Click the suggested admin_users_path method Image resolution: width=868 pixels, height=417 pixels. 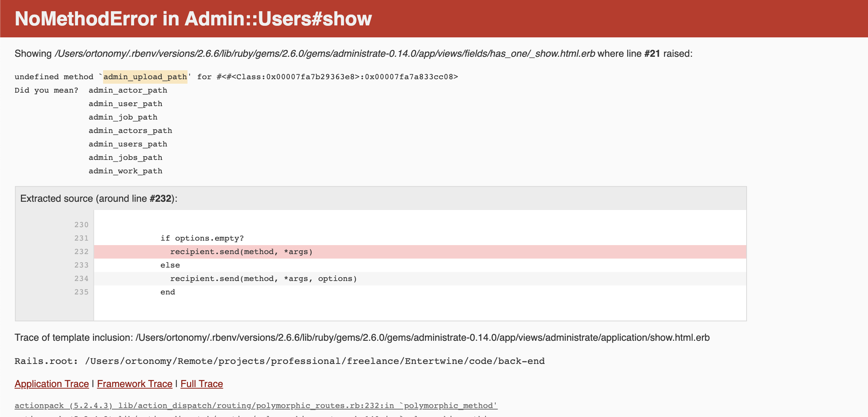pyautogui.click(x=128, y=144)
